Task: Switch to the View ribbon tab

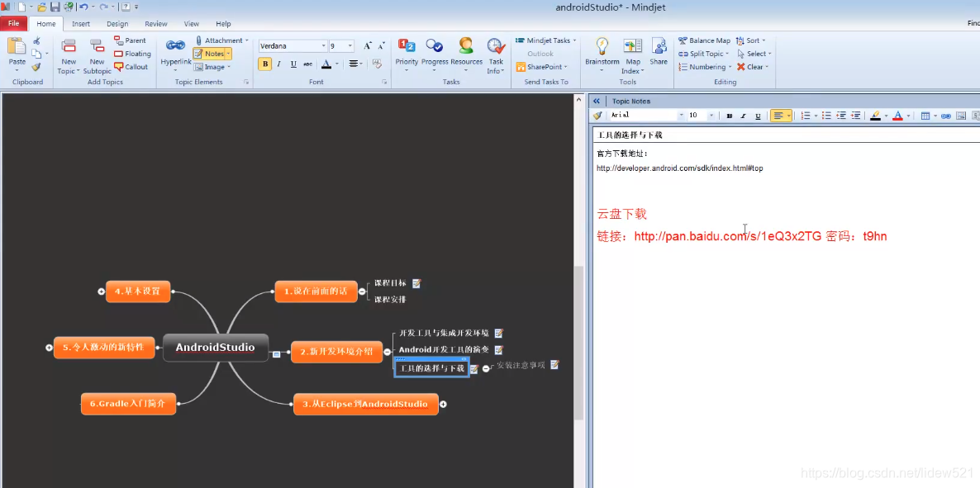Action: (191, 24)
